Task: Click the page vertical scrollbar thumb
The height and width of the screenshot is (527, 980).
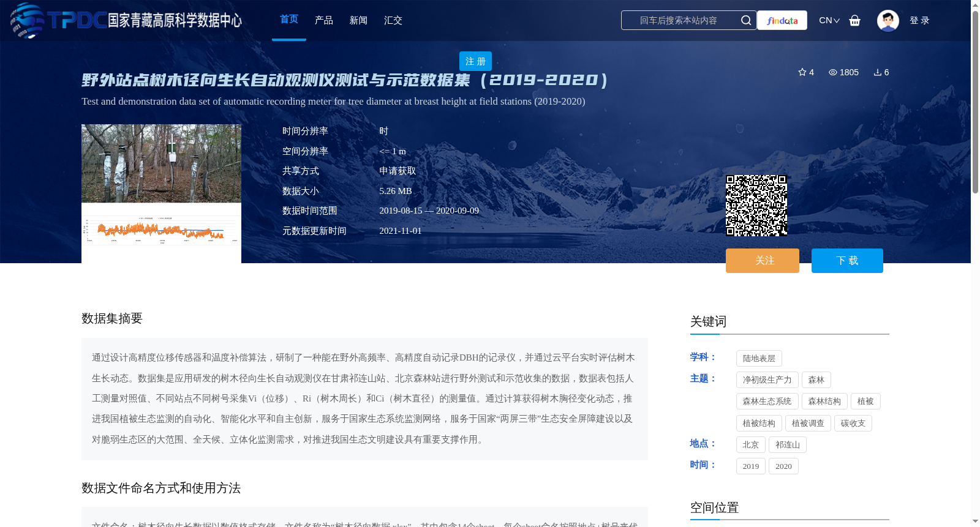Action: pos(975,102)
